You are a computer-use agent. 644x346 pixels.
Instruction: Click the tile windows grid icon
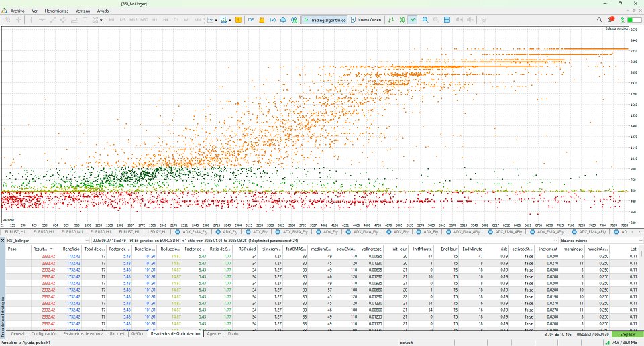pos(448,20)
